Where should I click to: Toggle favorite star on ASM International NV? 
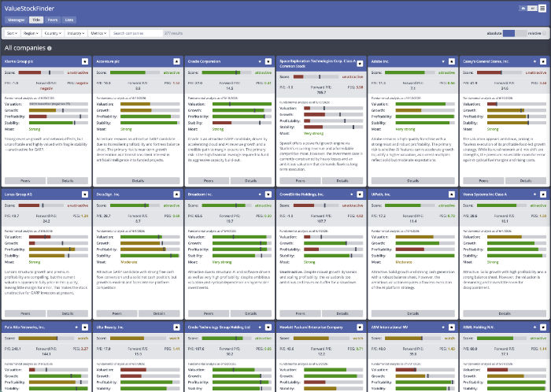pyautogui.click(x=452, y=327)
